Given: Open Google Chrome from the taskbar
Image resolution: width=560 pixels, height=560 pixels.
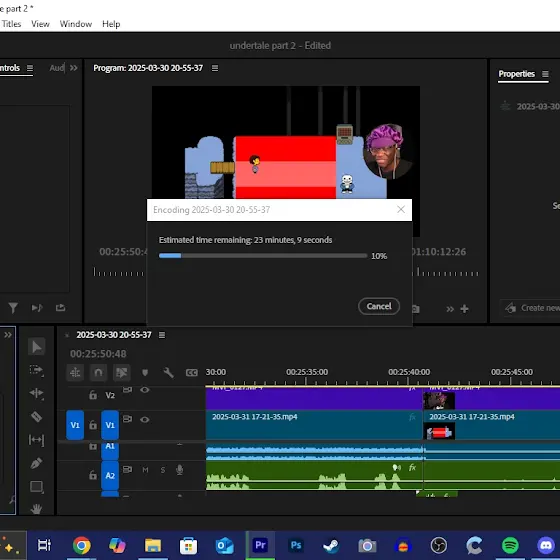Looking at the screenshot, I should pos(81,545).
